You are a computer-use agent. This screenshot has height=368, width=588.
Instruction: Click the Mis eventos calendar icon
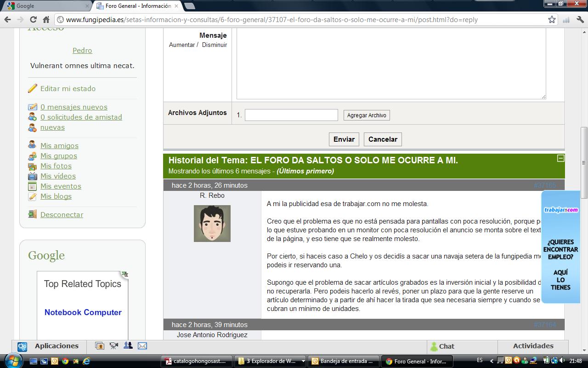point(32,186)
